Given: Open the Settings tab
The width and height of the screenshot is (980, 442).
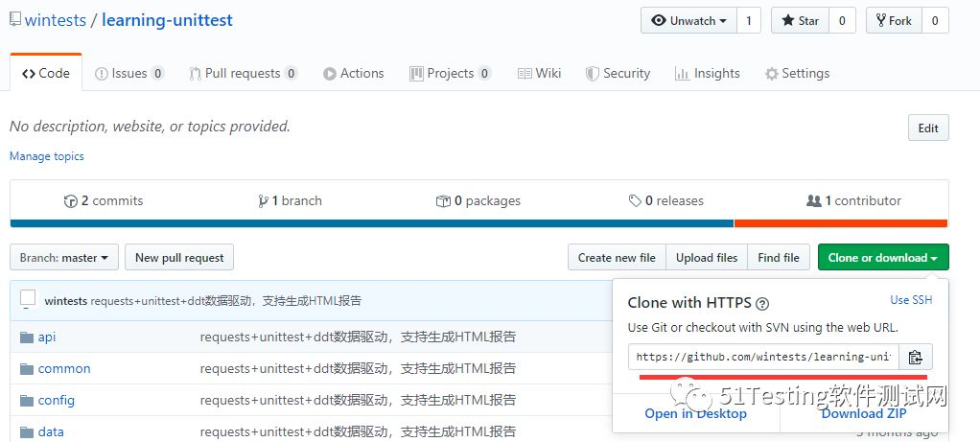Looking at the screenshot, I should tap(798, 73).
